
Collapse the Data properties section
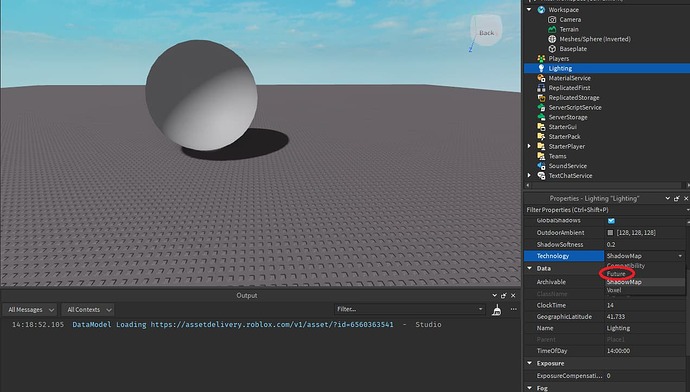tap(530, 268)
